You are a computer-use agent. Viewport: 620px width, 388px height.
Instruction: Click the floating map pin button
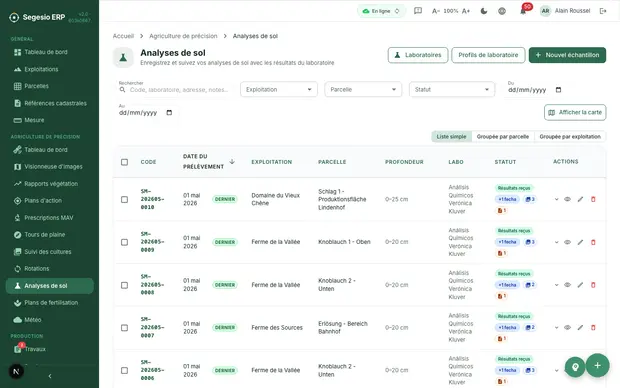tap(575, 367)
